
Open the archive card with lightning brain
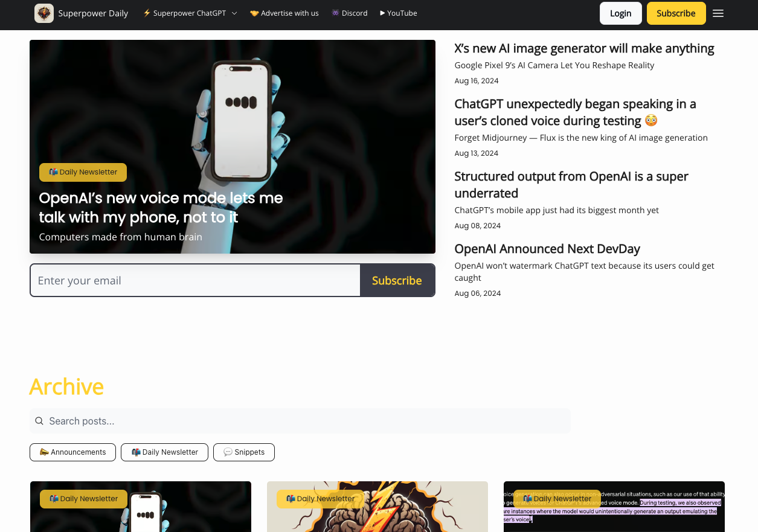377,507
